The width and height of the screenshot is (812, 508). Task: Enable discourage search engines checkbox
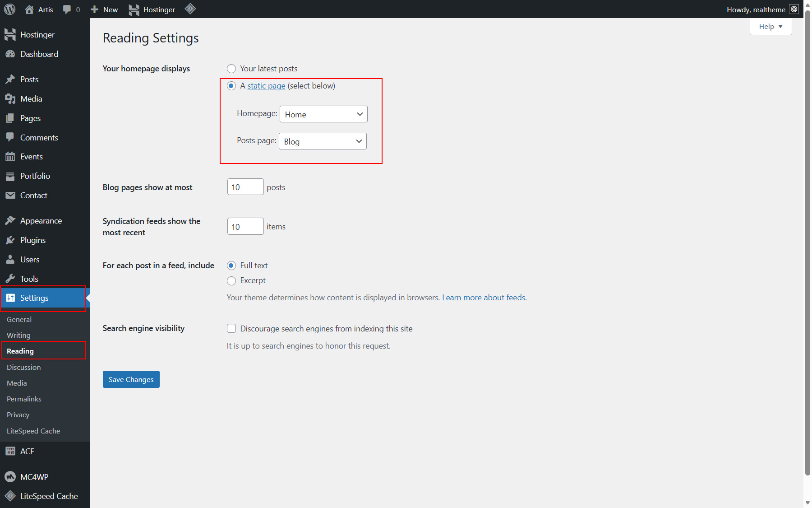231,329
